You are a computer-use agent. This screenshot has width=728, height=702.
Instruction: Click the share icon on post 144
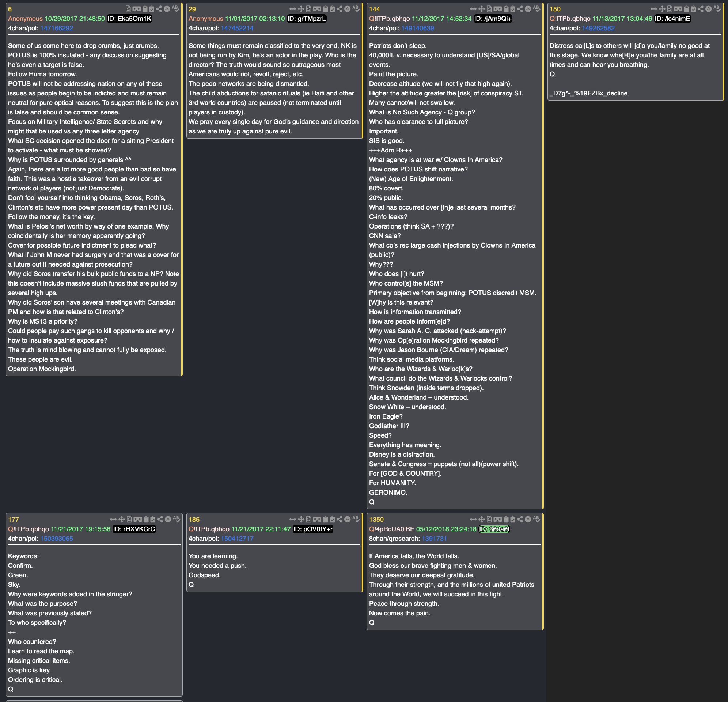click(x=520, y=9)
